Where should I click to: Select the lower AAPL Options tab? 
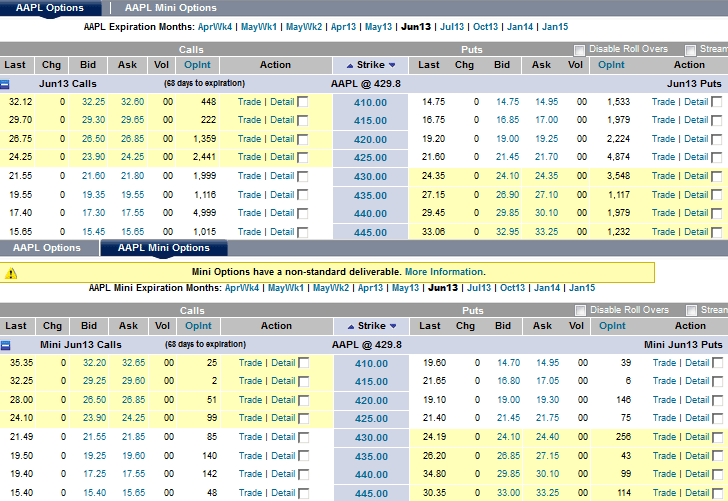(x=47, y=248)
